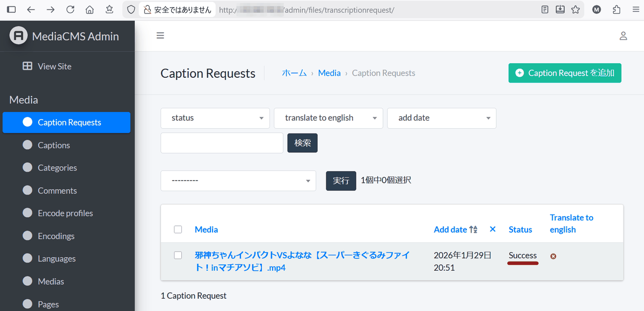Click the Caption Request を追加 button
This screenshot has height=311, width=644.
click(x=565, y=73)
